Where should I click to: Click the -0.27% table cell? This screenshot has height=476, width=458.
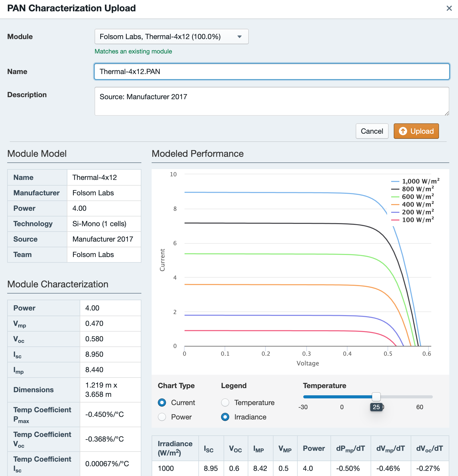pos(430,468)
